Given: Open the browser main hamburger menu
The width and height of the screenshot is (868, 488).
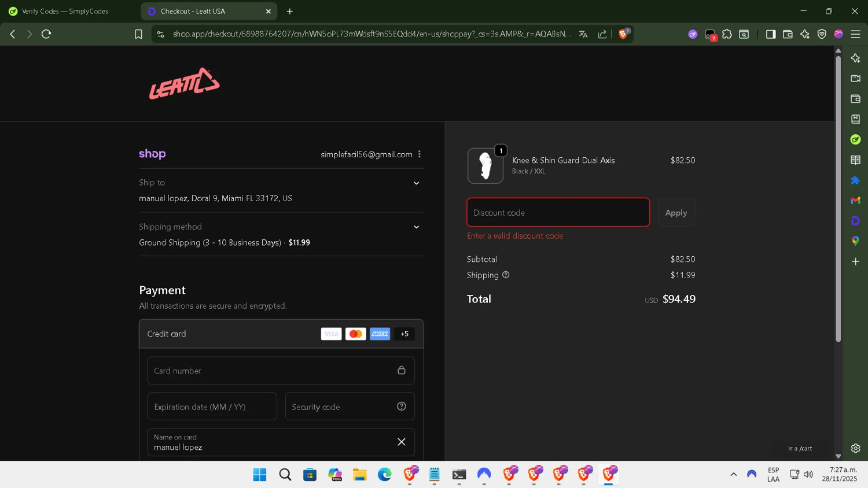Looking at the screenshot, I should 855,34.
